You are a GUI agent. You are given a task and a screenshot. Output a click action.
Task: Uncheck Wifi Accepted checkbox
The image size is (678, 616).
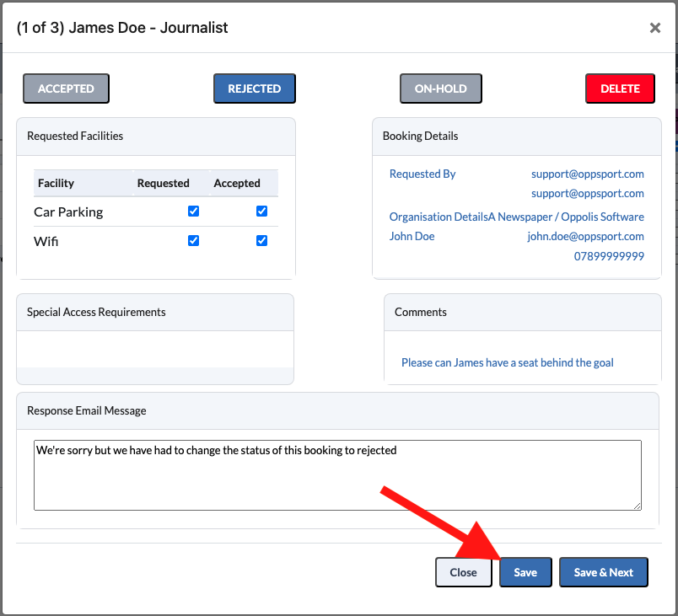point(261,241)
